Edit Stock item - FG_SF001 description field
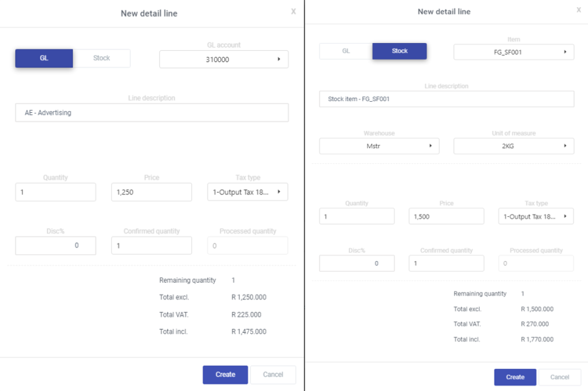The height and width of the screenshot is (391, 588). (446, 99)
